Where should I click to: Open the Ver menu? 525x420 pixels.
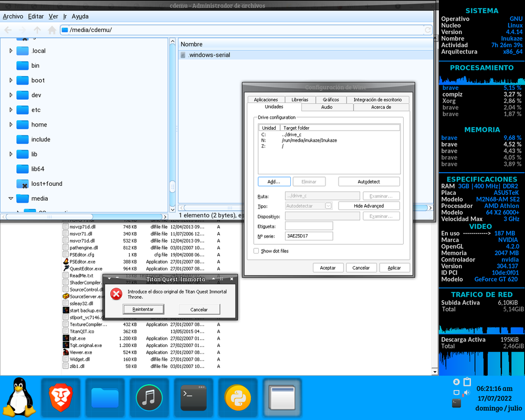point(53,16)
